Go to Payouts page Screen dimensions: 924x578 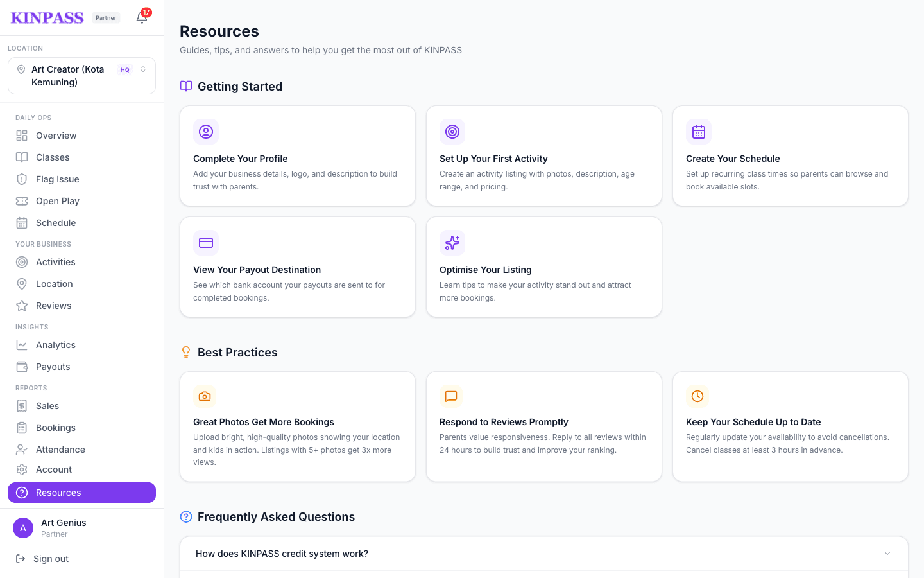pyautogui.click(x=81, y=367)
